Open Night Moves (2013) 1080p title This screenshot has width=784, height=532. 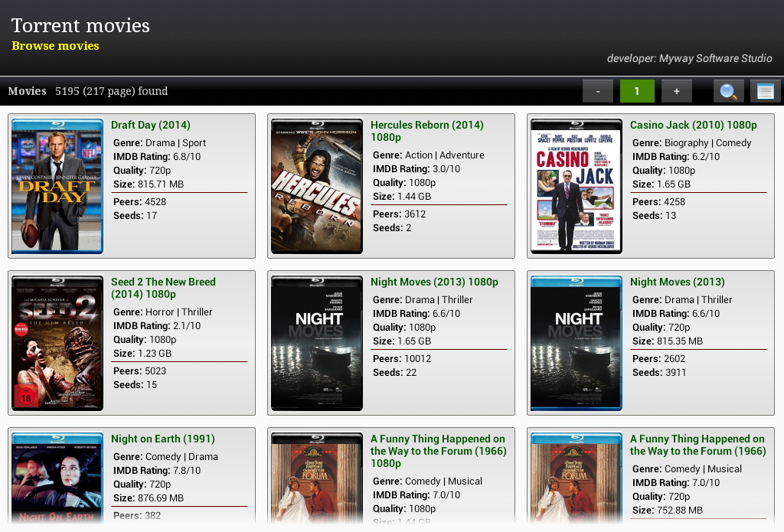(x=435, y=282)
